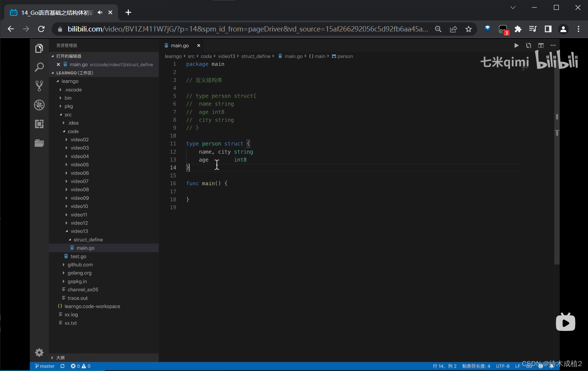Close main.go in open editors list

click(x=58, y=64)
